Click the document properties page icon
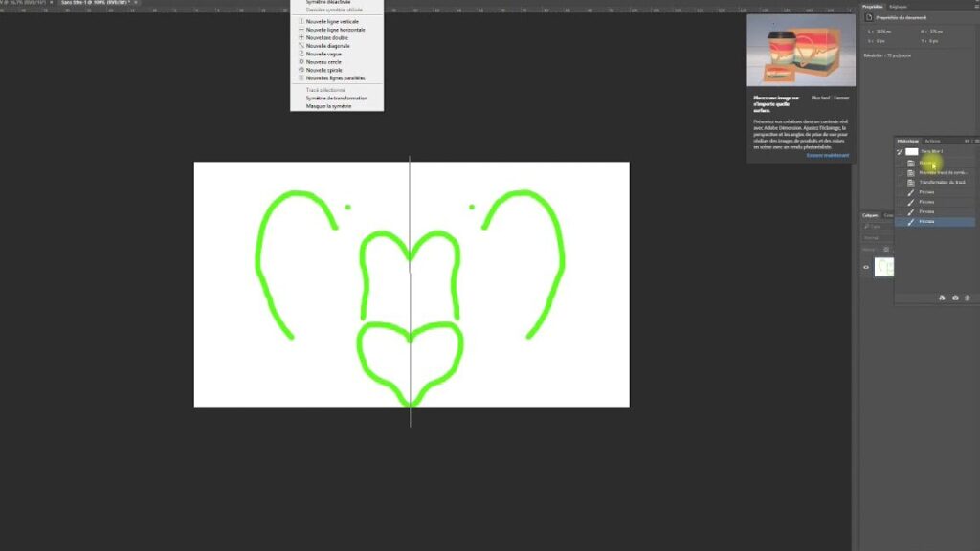980x551 pixels. pos(869,17)
